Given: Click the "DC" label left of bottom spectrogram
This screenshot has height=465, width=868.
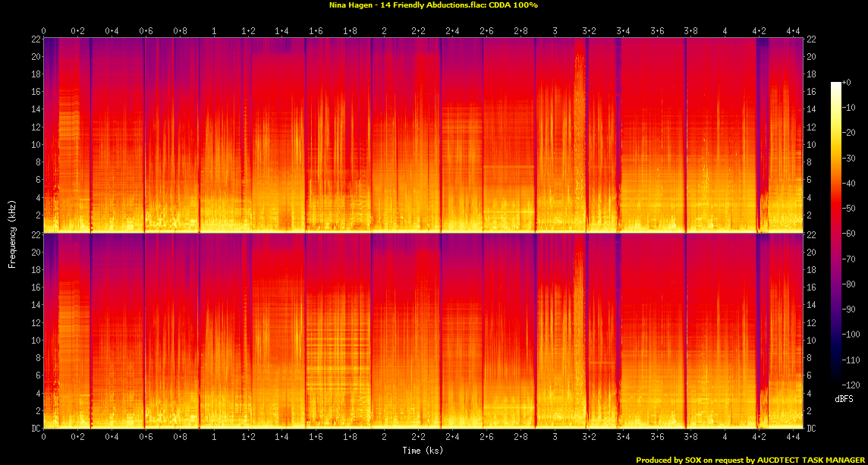Looking at the screenshot, I should pyautogui.click(x=35, y=429).
